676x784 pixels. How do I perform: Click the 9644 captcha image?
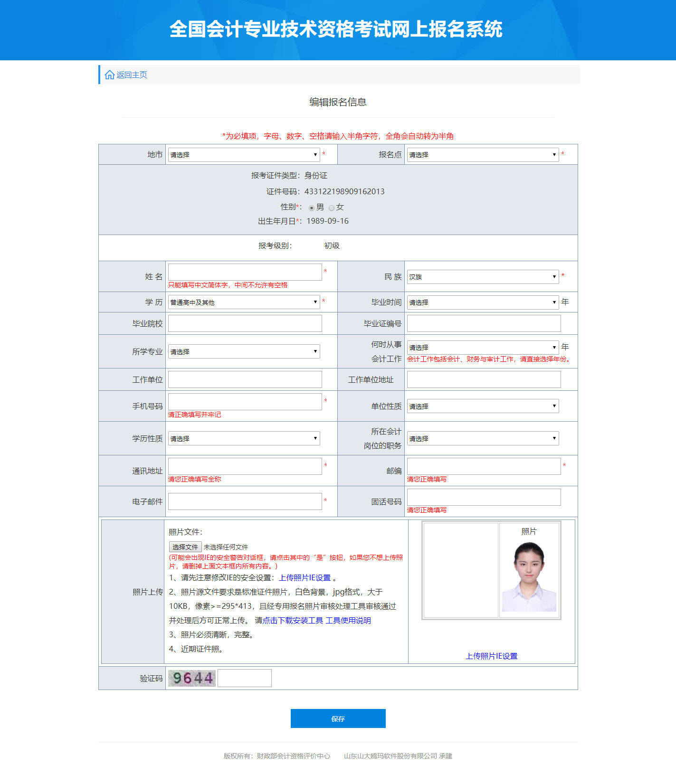[x=192, y=678]
